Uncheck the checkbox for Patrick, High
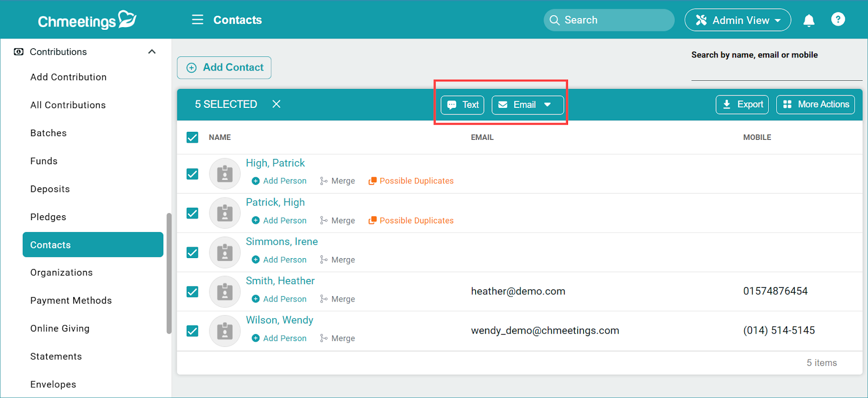The image size is (868, 398). pyautogui.click(x=193, y=213)
